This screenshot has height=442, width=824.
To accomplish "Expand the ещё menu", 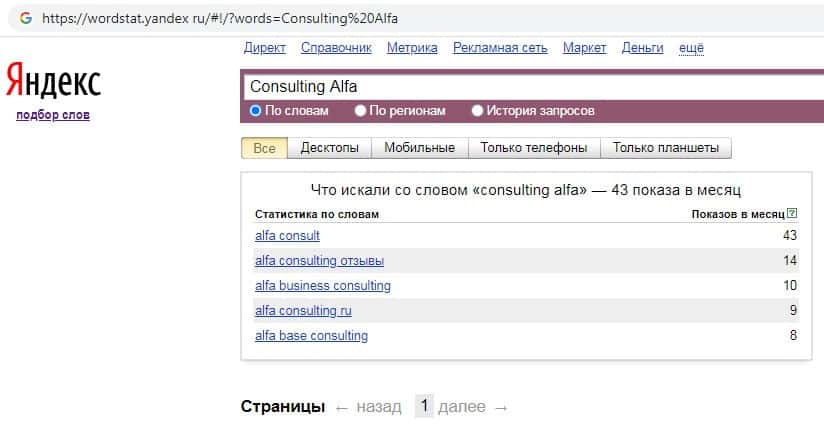I will pos(691,48).
